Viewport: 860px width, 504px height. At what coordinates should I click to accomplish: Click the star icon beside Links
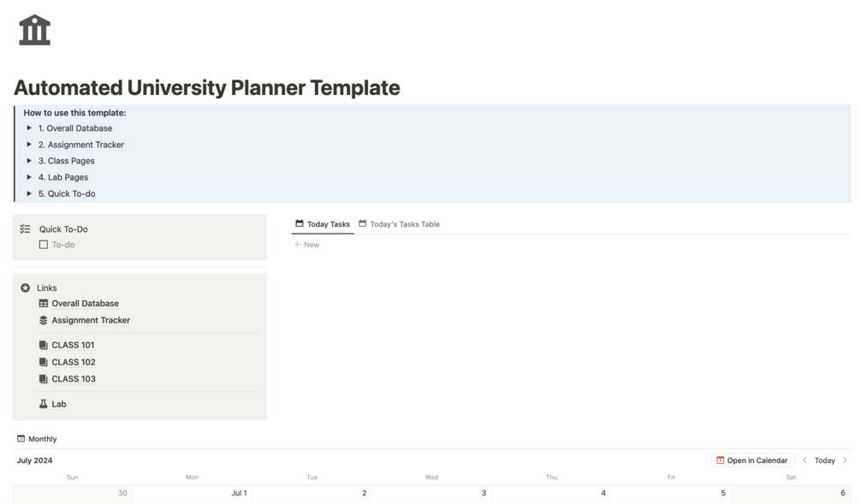pos(25,288)
